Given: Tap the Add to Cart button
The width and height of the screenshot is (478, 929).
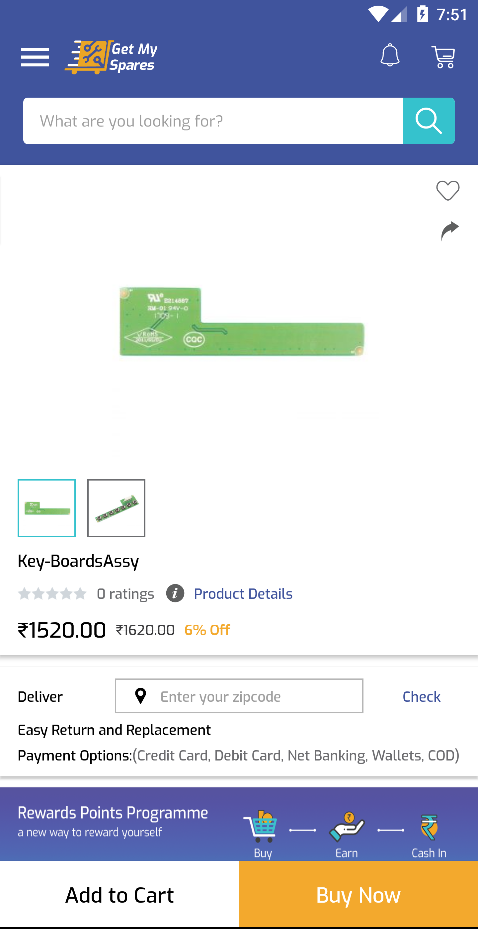Looking at the screenshot, I should 120,895.
